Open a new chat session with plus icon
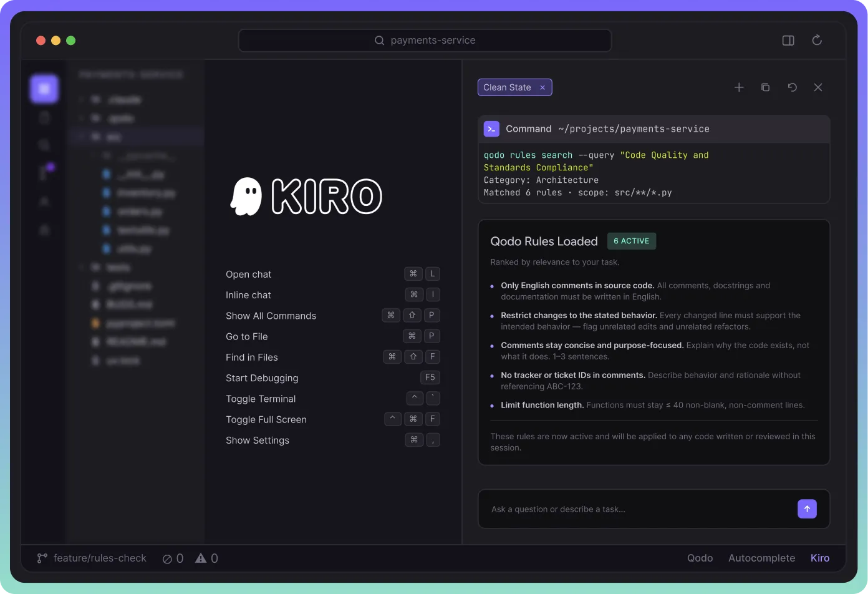This screenshot has height=594, width=868. 739,87
